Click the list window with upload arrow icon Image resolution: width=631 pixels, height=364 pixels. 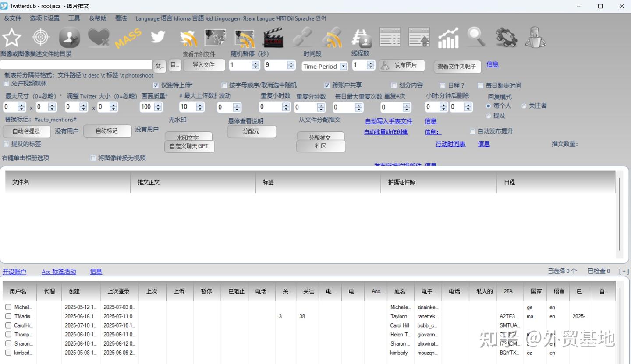419,37
